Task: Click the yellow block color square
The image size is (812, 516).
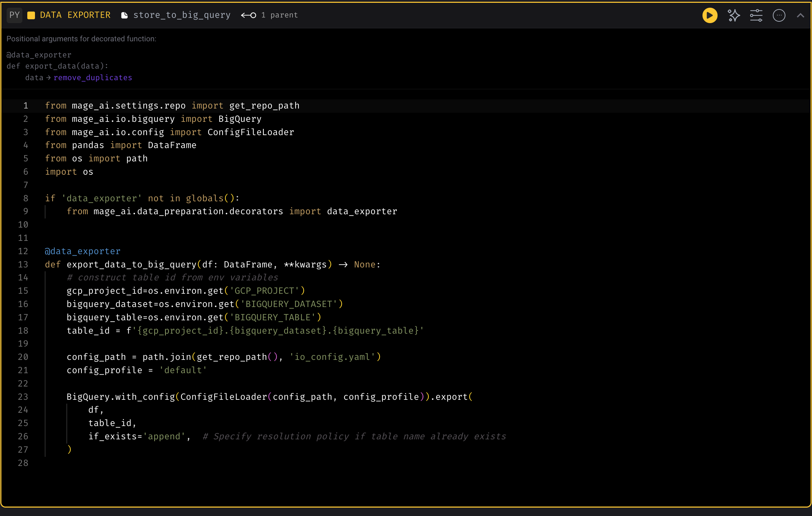Action: click(31, 15)
